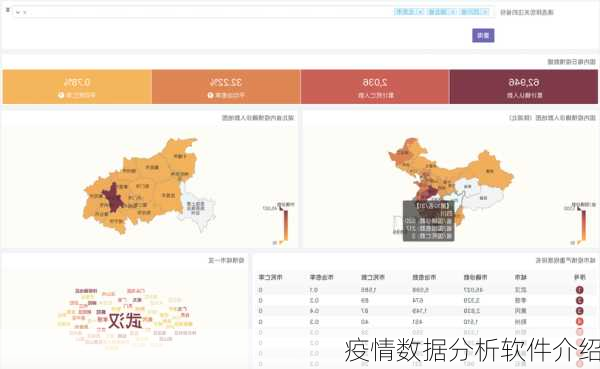
Task: Click the China map color legend slider
Action: [583, 225]
